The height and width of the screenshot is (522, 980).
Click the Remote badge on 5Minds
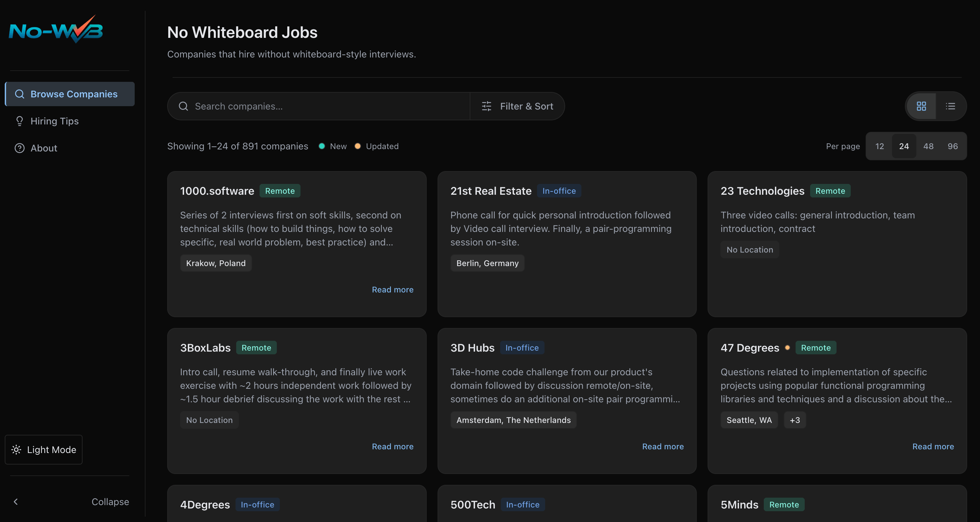coord(784,504)
